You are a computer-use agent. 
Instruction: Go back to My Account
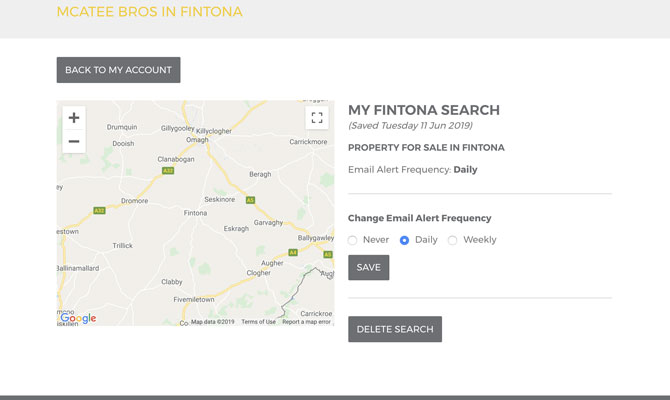(x=118, y=70)
